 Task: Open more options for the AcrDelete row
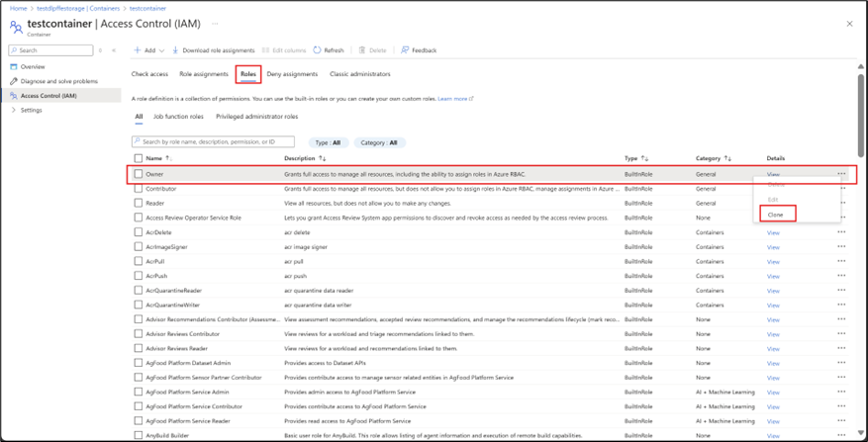841,232
